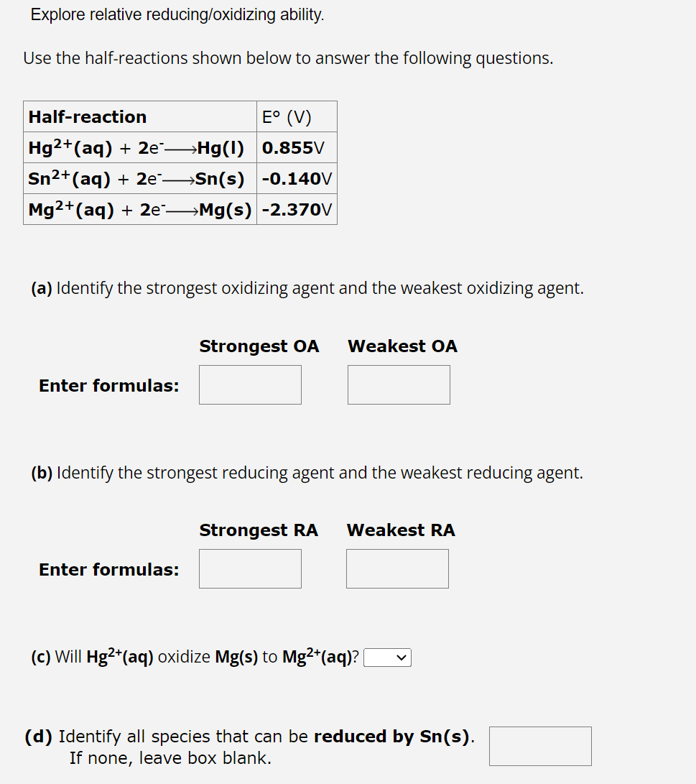Image resolution: width=696 pixels, height=784 pixels.
Task: Click the Strongest RA formula input box
Action: (249, 568)
